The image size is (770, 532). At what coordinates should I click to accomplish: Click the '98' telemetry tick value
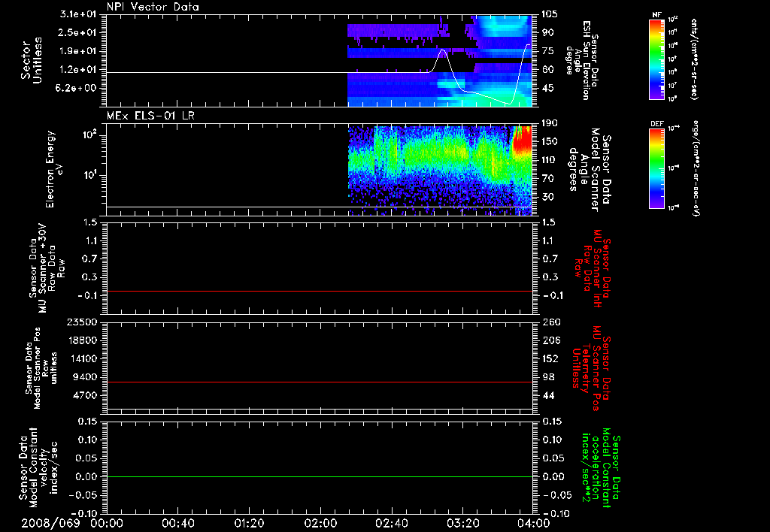(548, 377)
